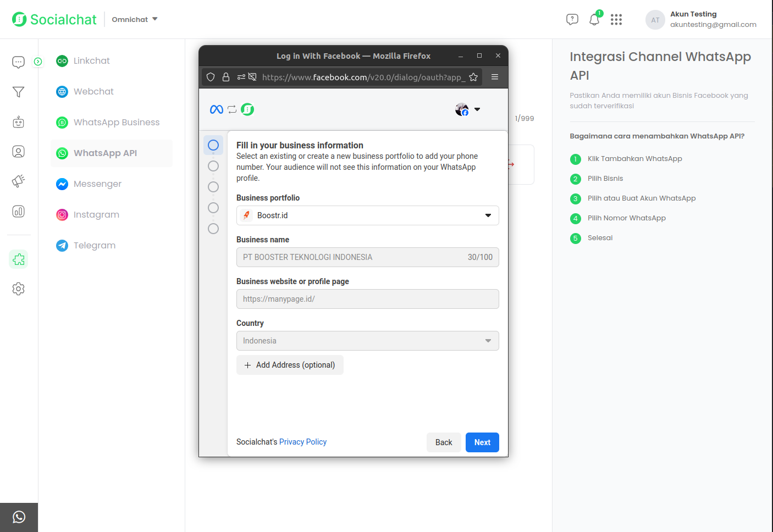This screenshot has height=532, width=773.
Task: Open the Business portfolio Boostr.id dropdown
Action: (x=367, y=215)
